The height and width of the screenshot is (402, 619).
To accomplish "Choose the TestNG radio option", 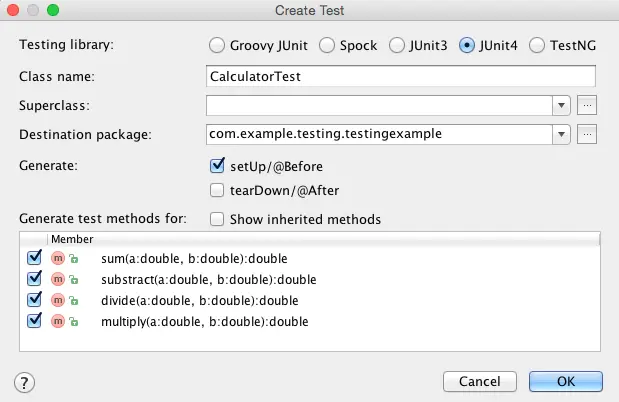I will point(537,45).
